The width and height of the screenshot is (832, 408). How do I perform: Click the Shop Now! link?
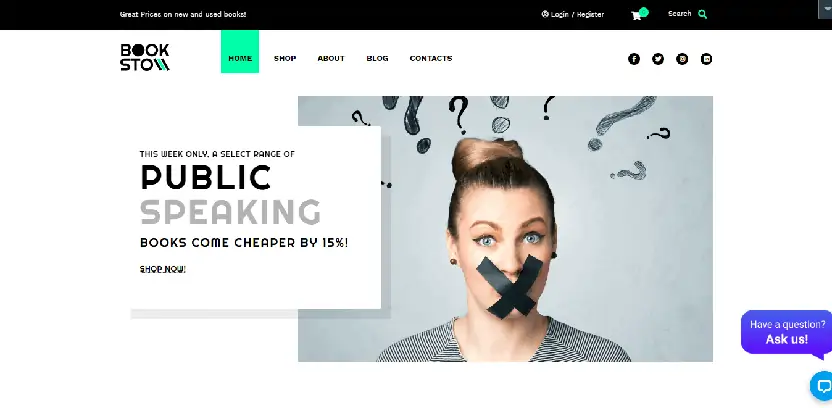(x=162, y=269)
